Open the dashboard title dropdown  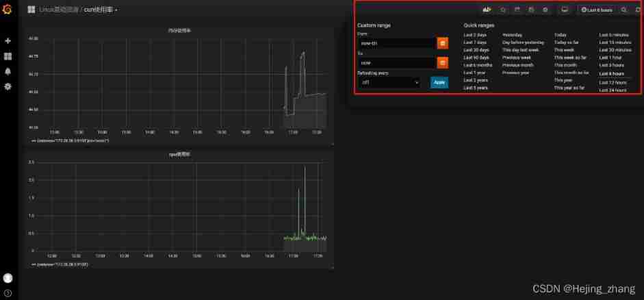point(101,10)
